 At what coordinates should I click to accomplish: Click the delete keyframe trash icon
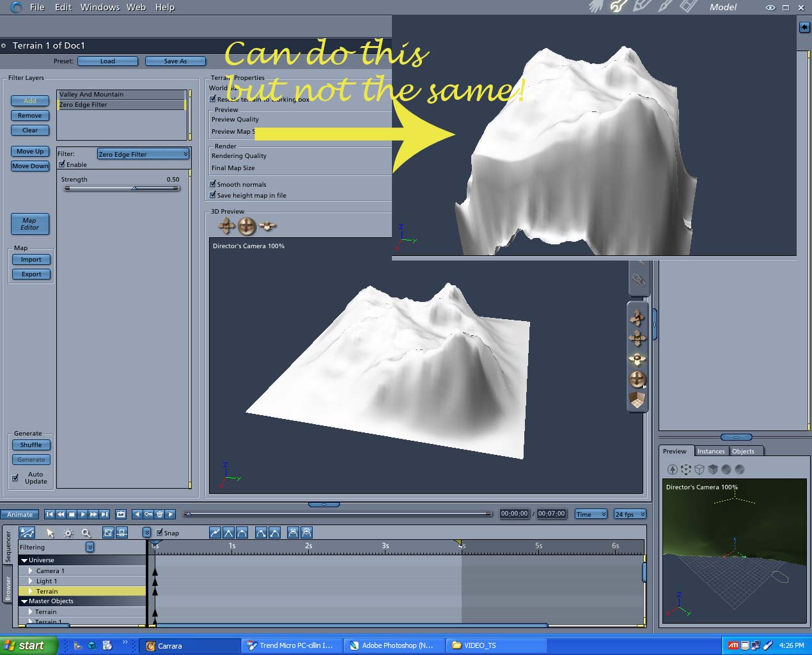[160, 514]
